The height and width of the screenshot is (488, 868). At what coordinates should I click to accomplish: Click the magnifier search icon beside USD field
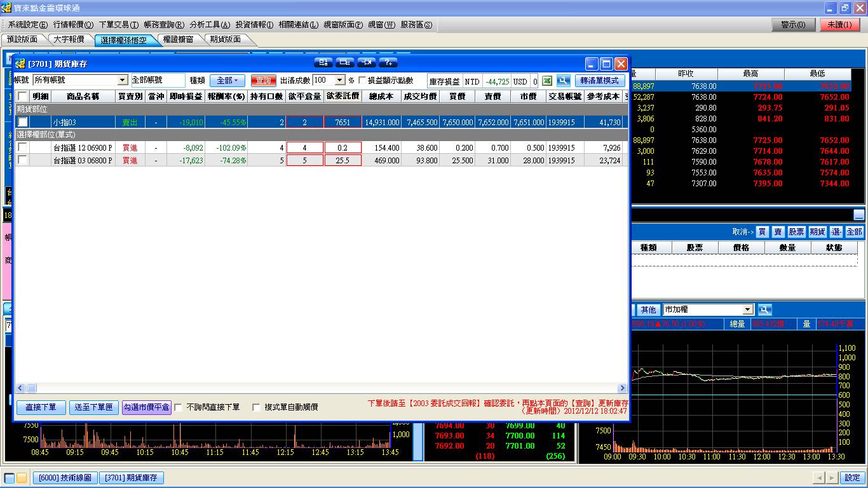[563, 81]
